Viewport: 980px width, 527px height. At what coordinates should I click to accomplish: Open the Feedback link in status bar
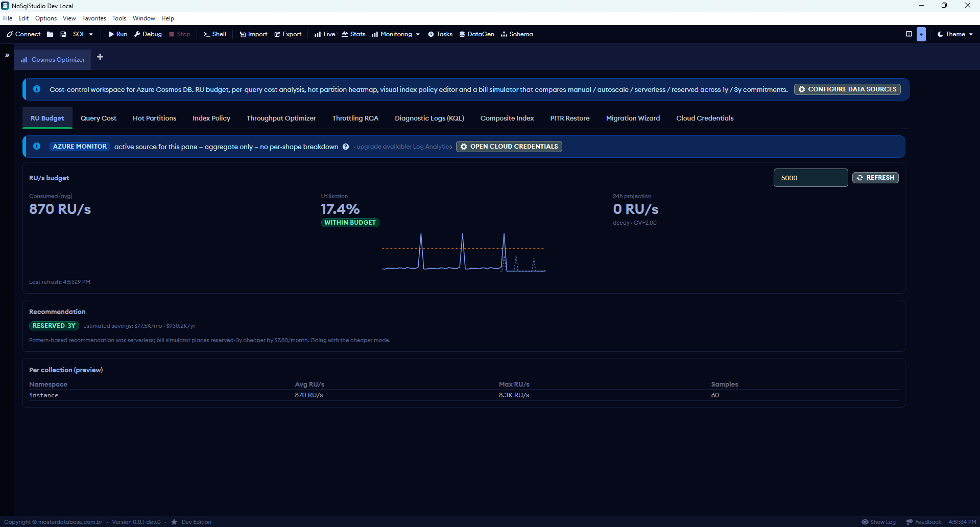(x=924, y=522)
